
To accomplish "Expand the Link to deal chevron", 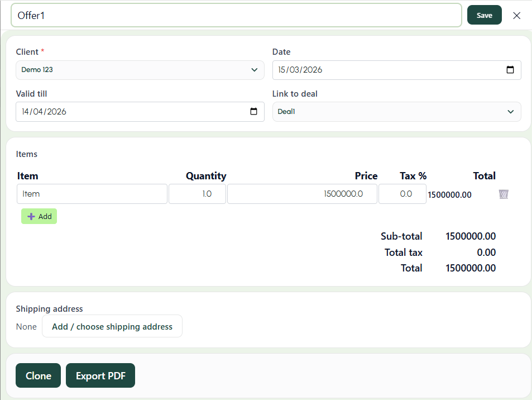I will [510, 112].
